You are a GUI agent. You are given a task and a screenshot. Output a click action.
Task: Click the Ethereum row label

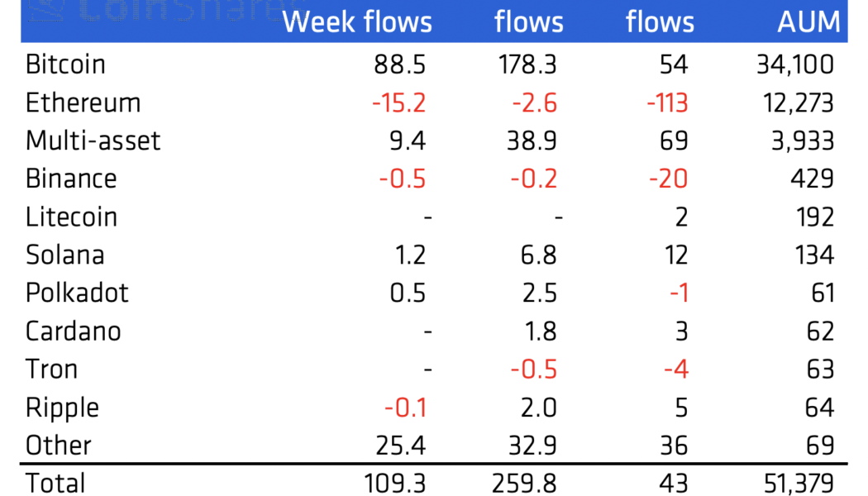[83, 103]
